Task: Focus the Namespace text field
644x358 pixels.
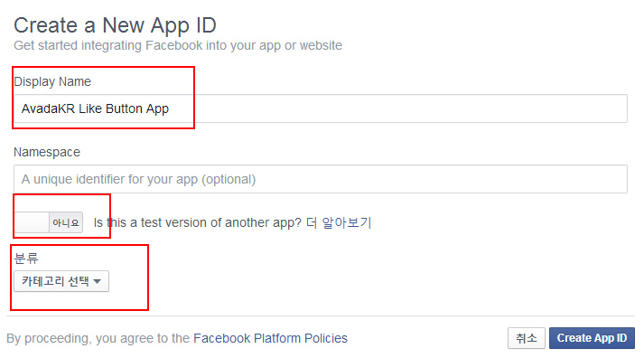Action: coord(321,179)
